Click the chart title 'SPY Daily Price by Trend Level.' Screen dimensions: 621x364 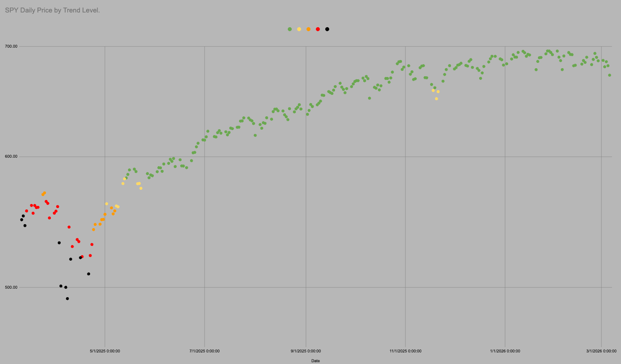coord(52,10)
